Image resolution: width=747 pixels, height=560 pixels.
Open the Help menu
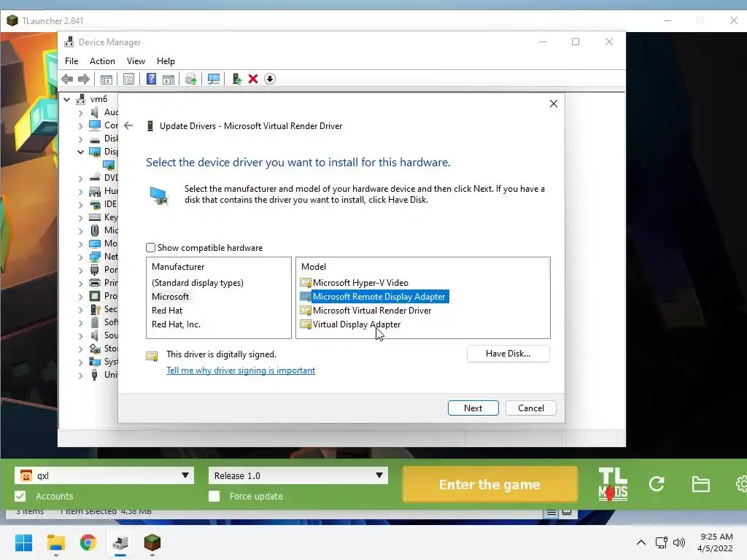166,61
